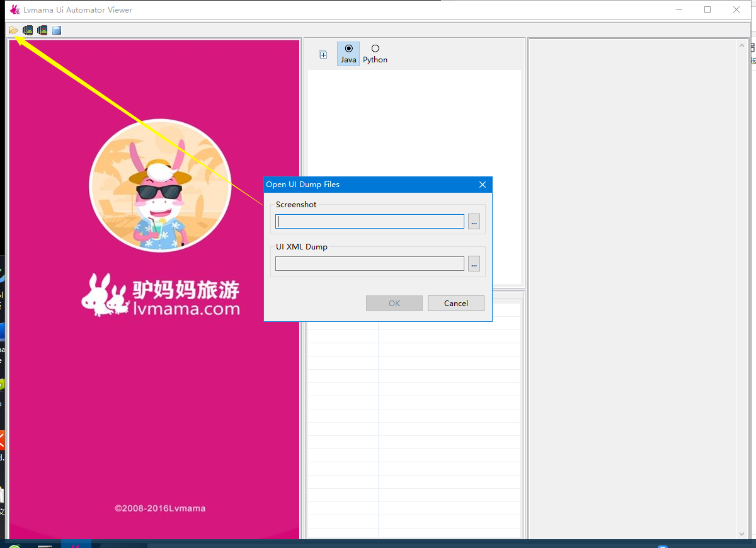Select the Java radio button
Viewport: 756px width, 548px height.
coord(348,49)
